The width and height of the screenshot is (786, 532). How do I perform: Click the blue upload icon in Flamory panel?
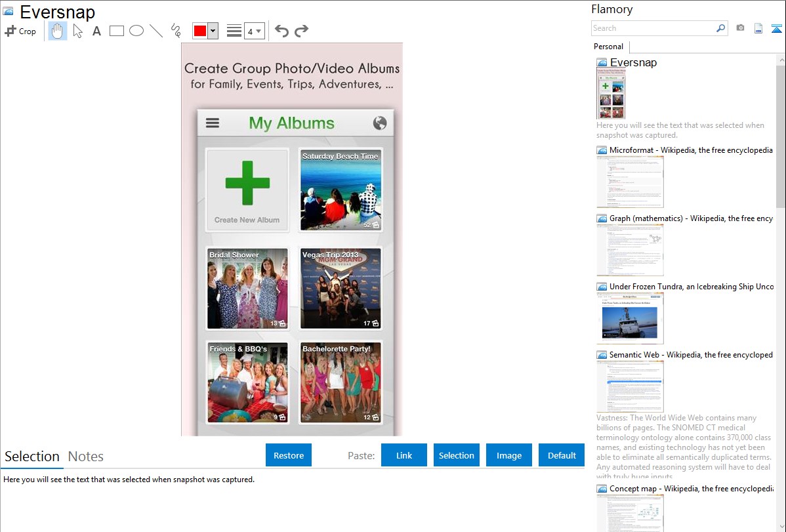click(x=776, y=28)
